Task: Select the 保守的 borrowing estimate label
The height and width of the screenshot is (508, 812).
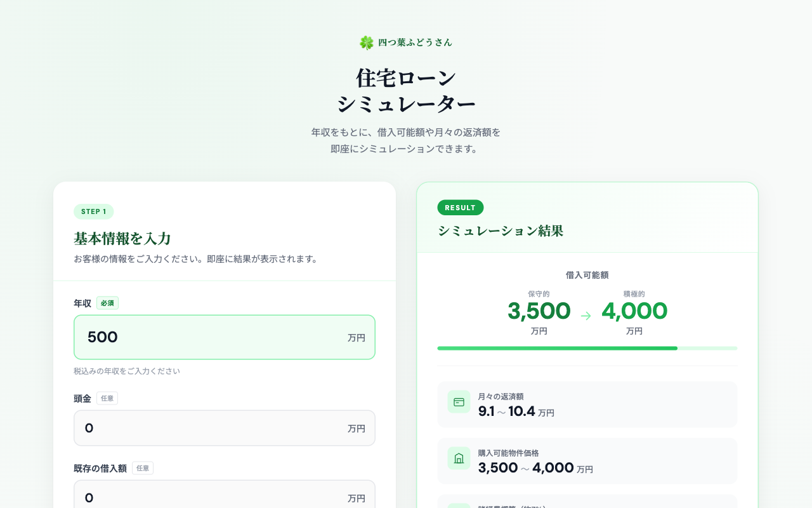Action: [539, 293]
